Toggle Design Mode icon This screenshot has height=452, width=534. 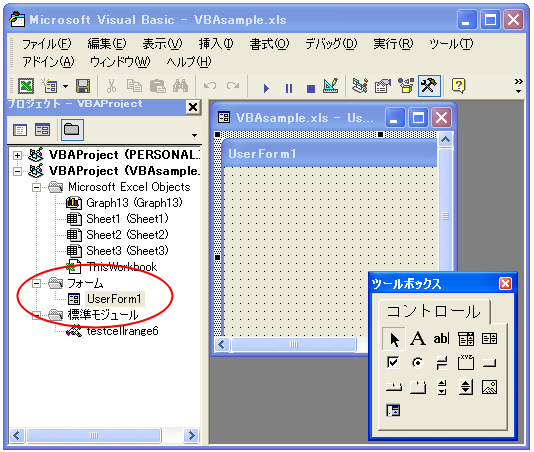[x=331, y=86]
